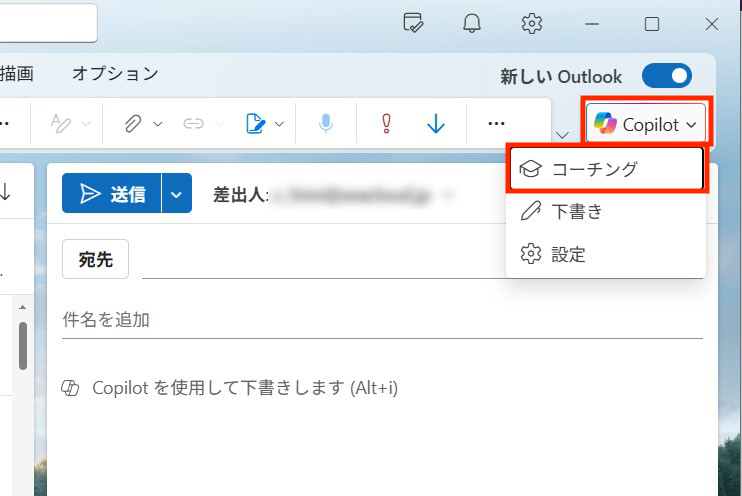
Task: Maximize the Outlook window
Action: [x=652, y=24]
